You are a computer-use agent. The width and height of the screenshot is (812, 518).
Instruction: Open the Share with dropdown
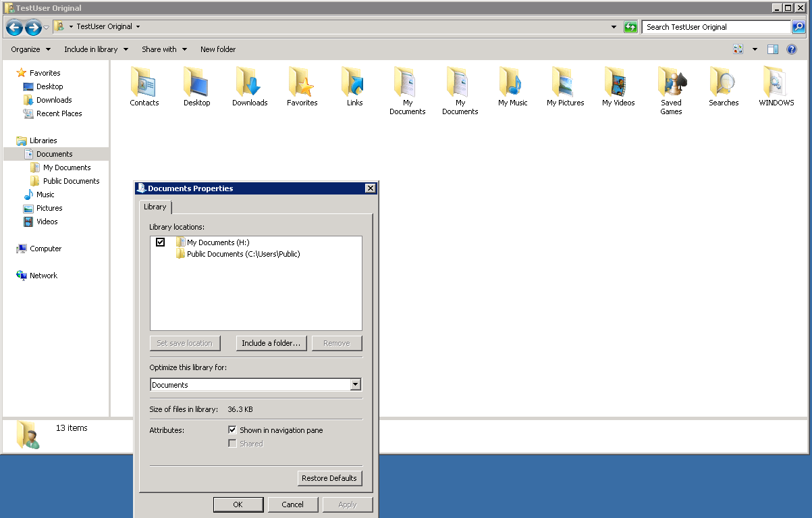point(164,49)
